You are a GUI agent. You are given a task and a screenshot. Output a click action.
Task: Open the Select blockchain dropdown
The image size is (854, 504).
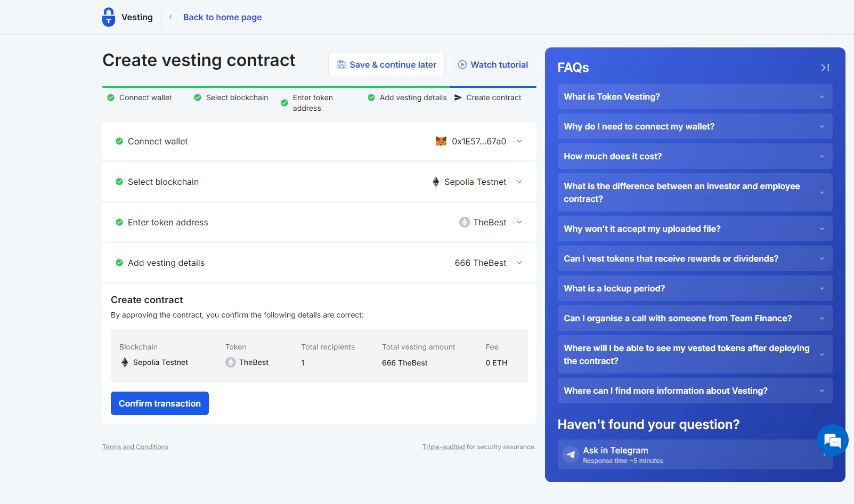[519, 182]
